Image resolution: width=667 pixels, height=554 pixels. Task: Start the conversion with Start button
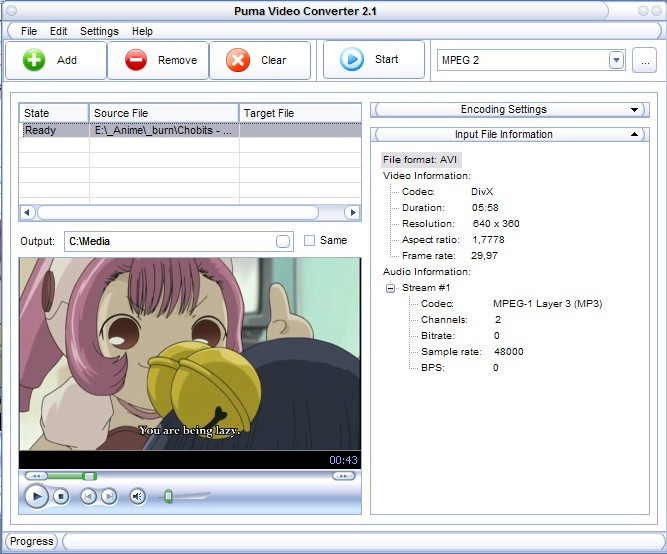click(374, 59)
